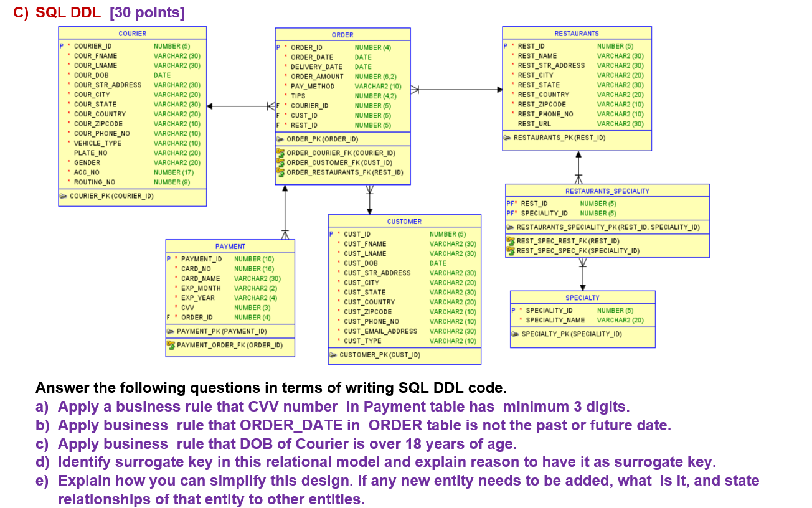812x508 pixels.
Task: Click the relationship line between ORDER and CUSTOMER
Action: coord(370,200)
